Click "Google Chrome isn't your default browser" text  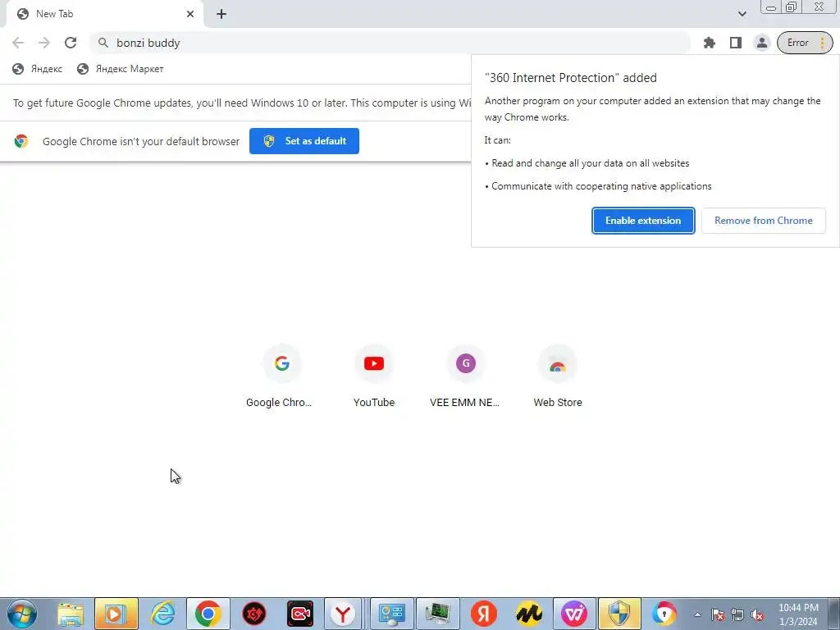click(141, 141)
